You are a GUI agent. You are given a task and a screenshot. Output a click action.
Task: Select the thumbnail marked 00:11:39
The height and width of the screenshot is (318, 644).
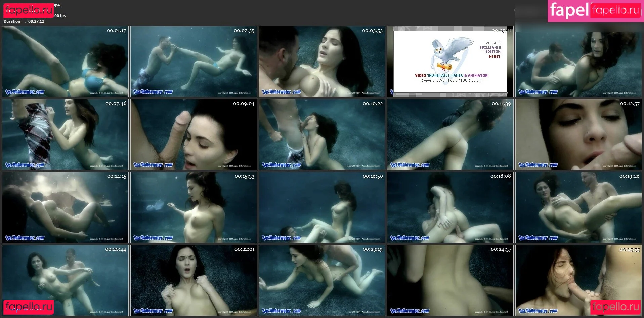coord(450,134)
